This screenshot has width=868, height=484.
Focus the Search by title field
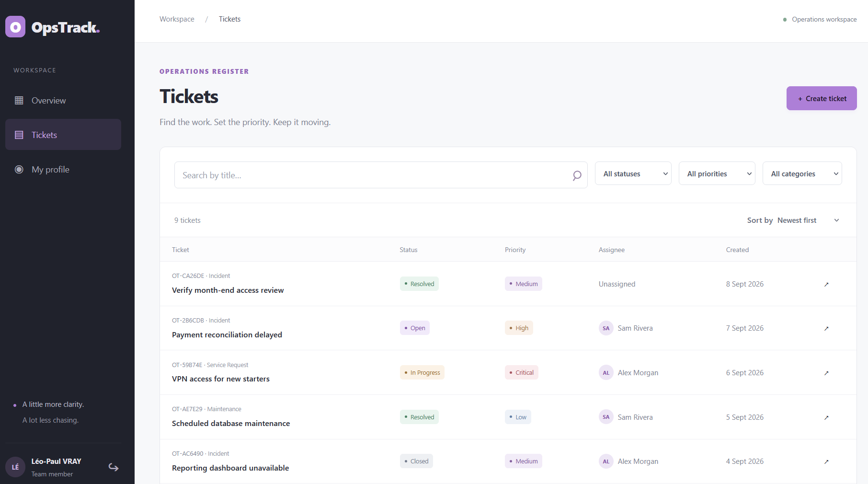381,175
